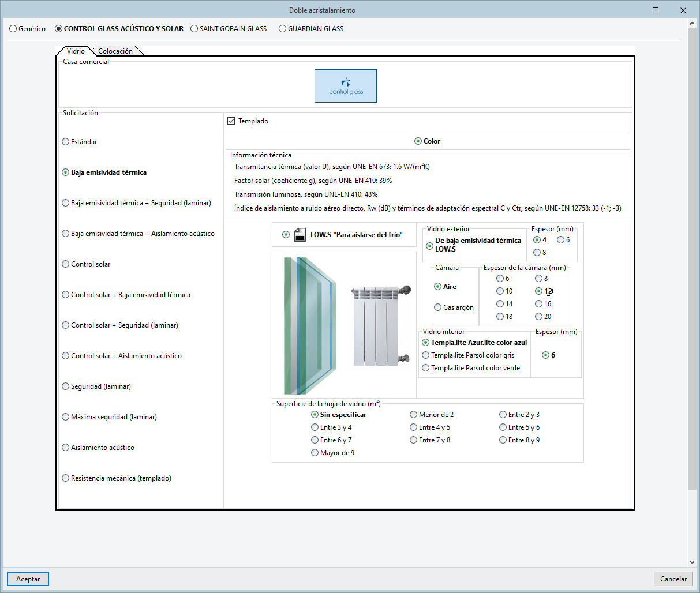Maximize the Doble acristalamiento window

(656, 10)
